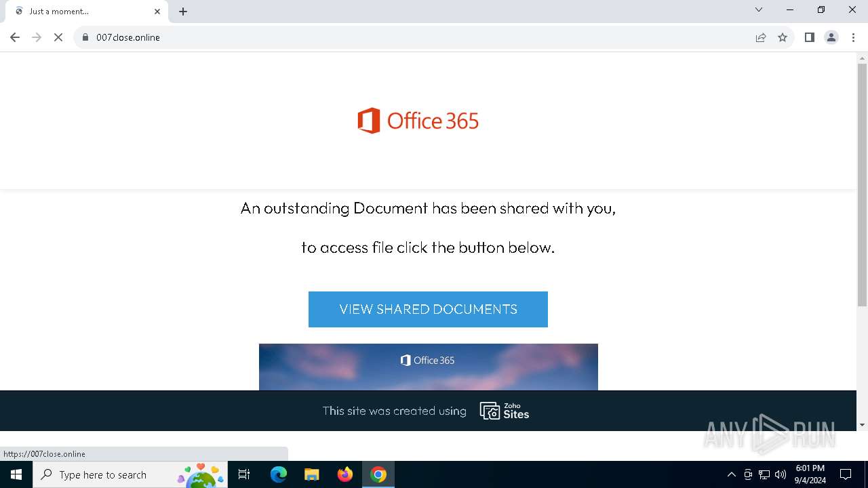Click the forward navigation arrow

37,37
